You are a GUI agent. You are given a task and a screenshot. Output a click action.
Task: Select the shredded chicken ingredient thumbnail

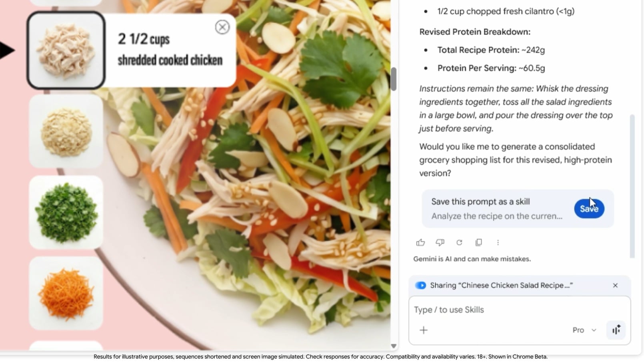point(66,50)
